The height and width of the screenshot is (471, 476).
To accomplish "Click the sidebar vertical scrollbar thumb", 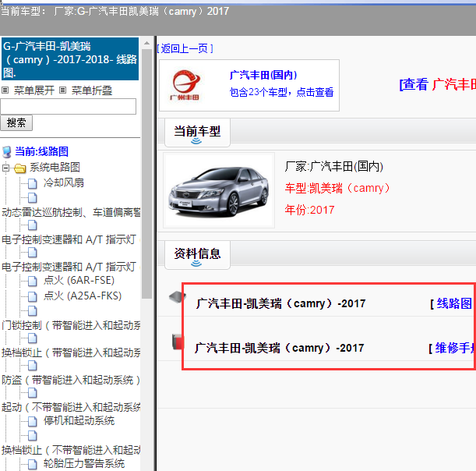I will click(x=147, y=174).
